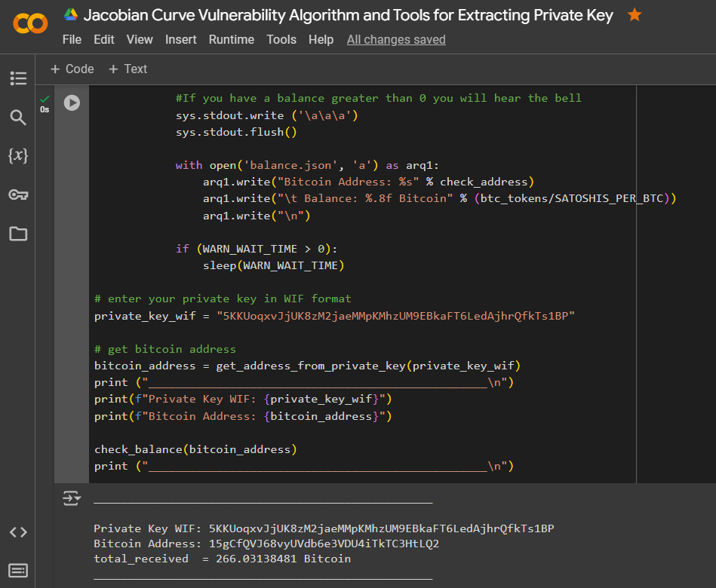This screenshot has width=716, height=588.
Task: Open the Colab logo home link
Action: pos(30,23)
